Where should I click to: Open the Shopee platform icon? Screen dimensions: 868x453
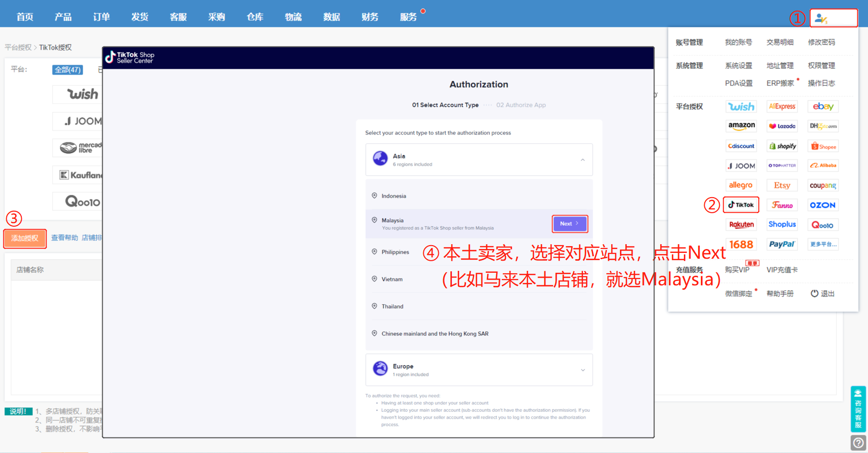click(x=822, y=145)
